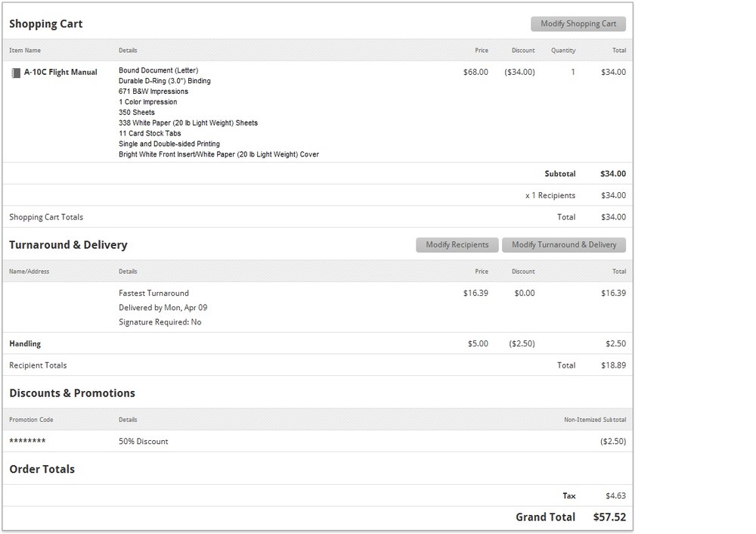Select the Fastest Turnaround delivery option text

pos(153,293)
